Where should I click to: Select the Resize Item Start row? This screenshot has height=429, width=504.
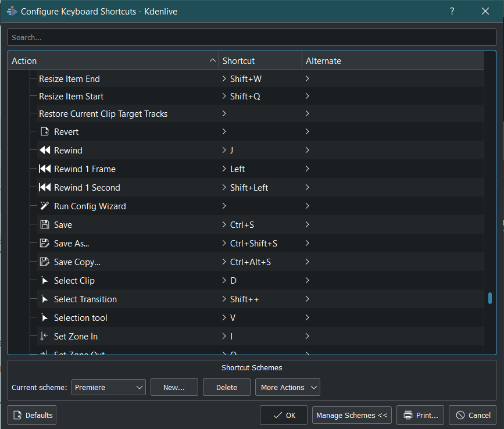tap(260, 96)
